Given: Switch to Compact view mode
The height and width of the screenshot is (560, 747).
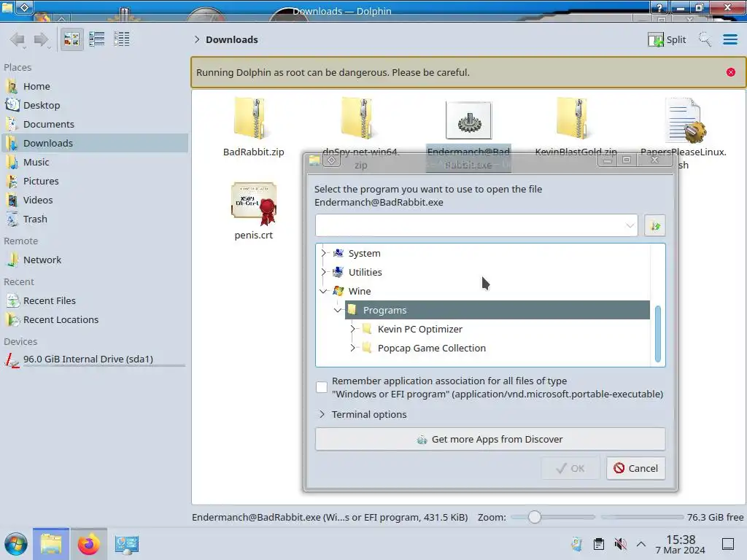Looking at the screenshot, I should point(97,39).
